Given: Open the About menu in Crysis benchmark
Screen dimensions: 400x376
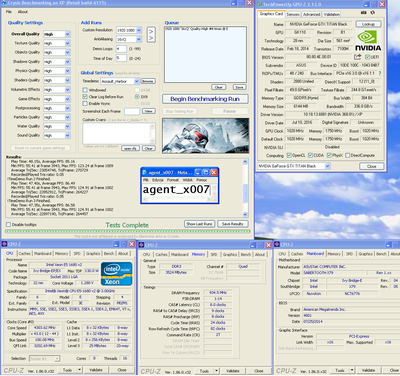Looking at the screenshot, I should coord(23,12).
